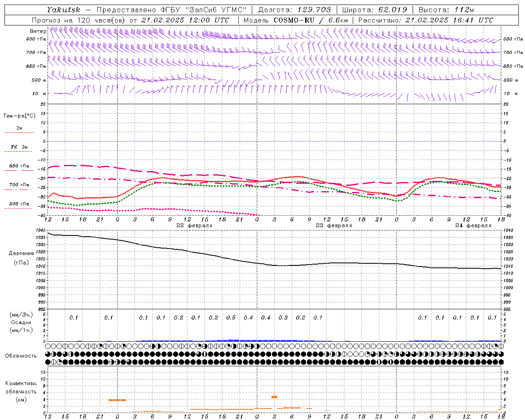Viewport: 525px width, 420px height.
Task: Click the '10 м' wind level label on left
Action: click(39, 94)
